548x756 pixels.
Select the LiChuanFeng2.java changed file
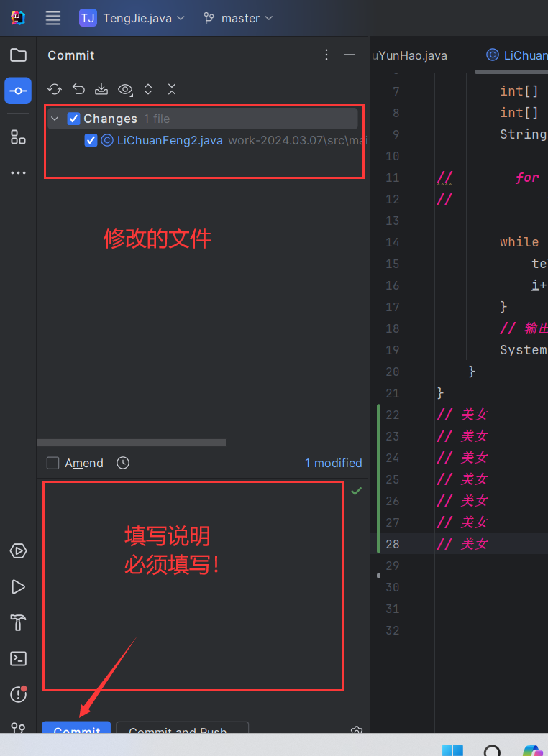170,140
